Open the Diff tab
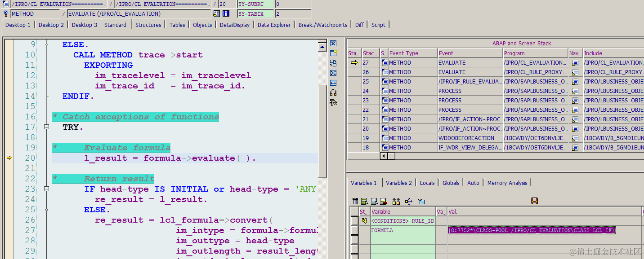The width and height of the screenshot is (644, 259). 359,25
